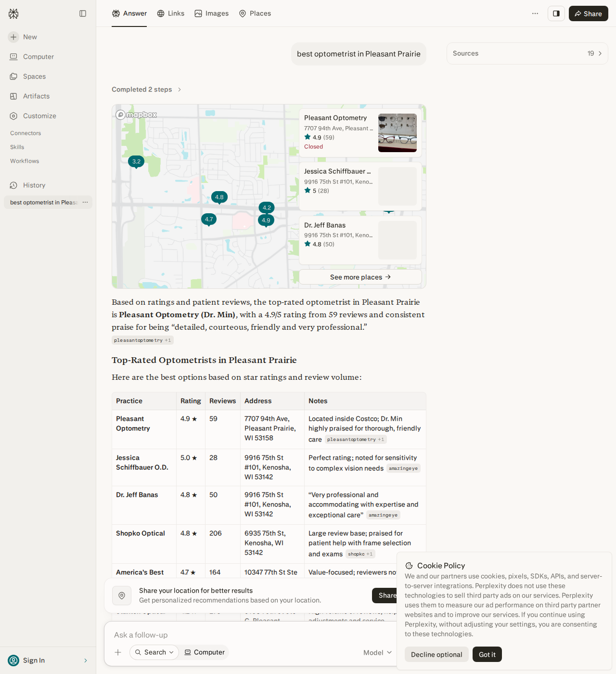Toggle the right side panel view

click(x=556, y=13)
